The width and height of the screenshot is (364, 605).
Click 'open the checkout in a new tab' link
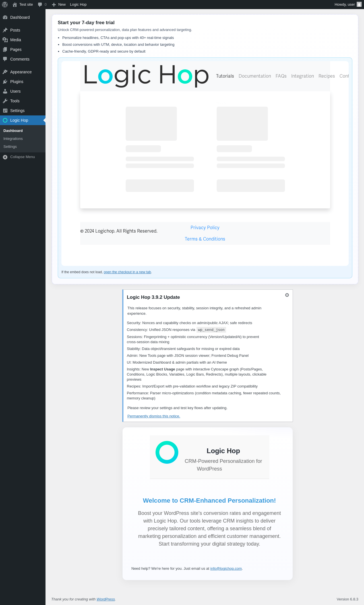(127, 272)
